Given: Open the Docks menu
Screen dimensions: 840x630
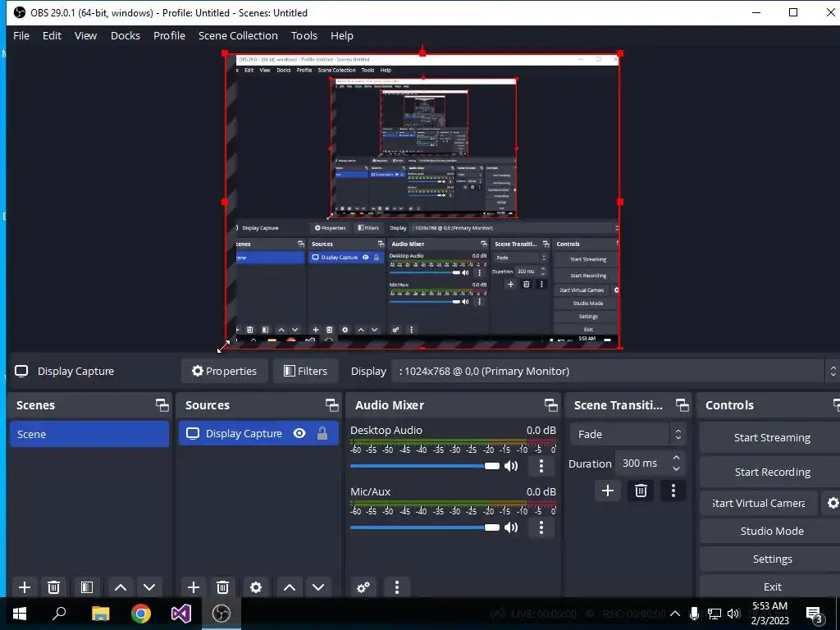Looking at the screenshot, I should click(x=126, y=35).
